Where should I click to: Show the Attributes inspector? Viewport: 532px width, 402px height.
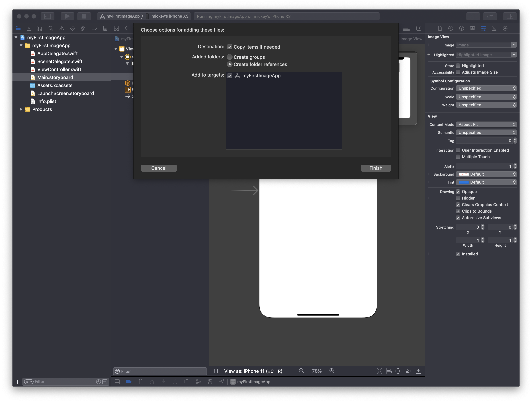pyautogui.click(x=483, y=28)
